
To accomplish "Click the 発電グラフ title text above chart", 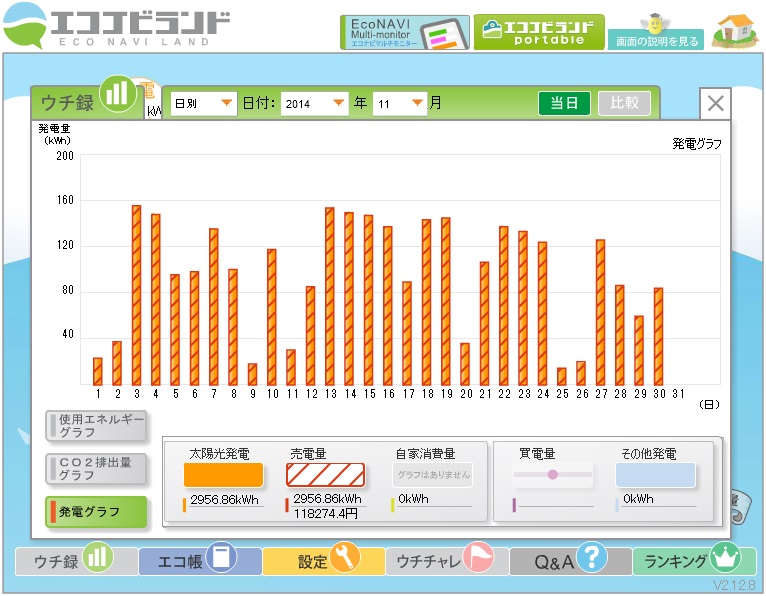I will [697, 144].
